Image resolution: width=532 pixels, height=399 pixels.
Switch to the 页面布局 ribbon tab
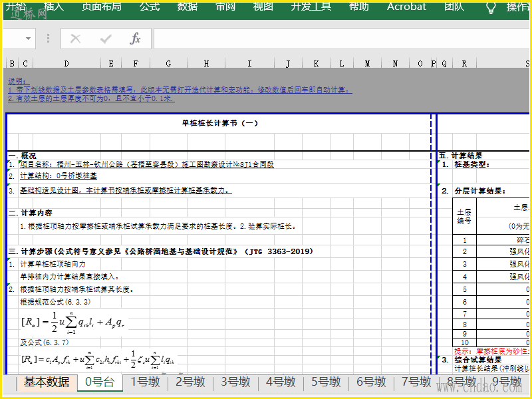point(102,7)
